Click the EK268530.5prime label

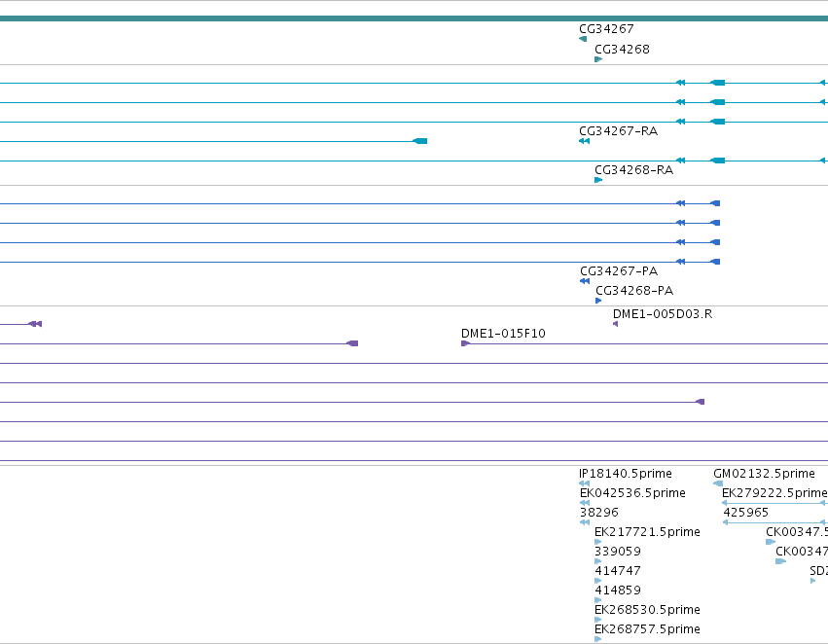coord(647,610)
